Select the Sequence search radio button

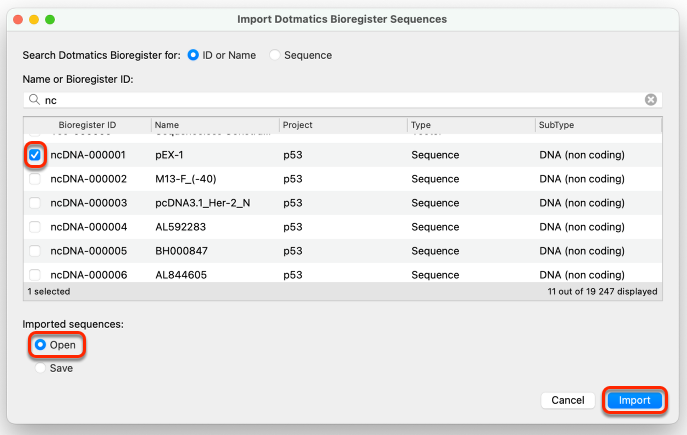(x=275, y=55)
